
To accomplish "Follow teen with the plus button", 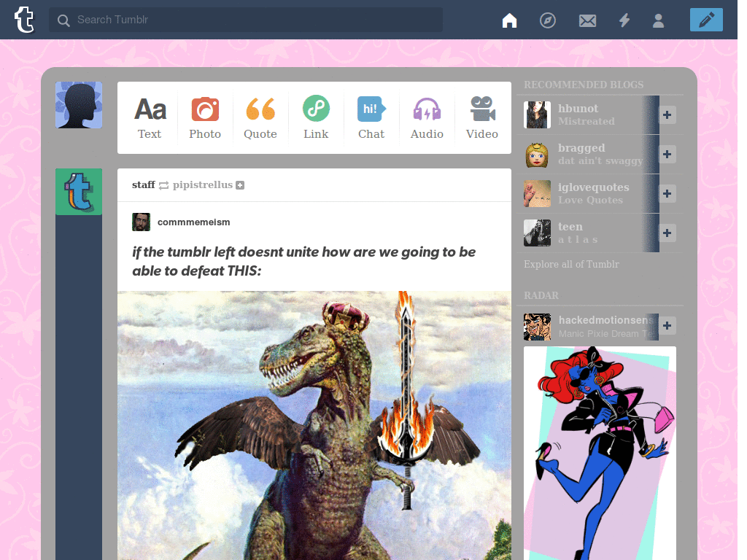I will pyautogui.click(x=667, y=233).
